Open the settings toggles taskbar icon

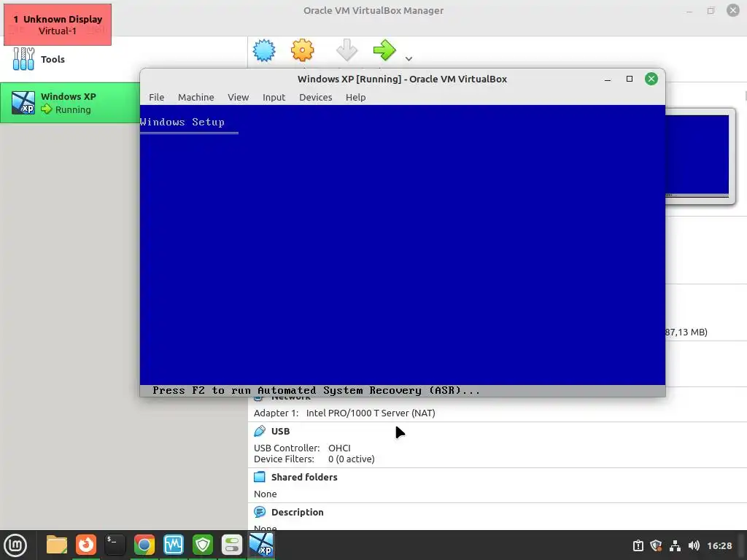pyautogui.click(x=232, y=545)
